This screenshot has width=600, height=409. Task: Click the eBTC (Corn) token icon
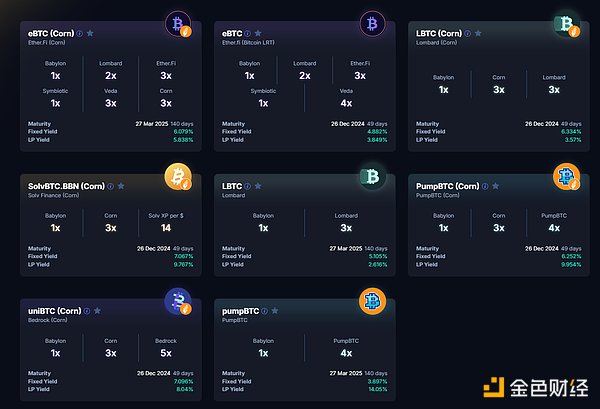coord(177,22)
